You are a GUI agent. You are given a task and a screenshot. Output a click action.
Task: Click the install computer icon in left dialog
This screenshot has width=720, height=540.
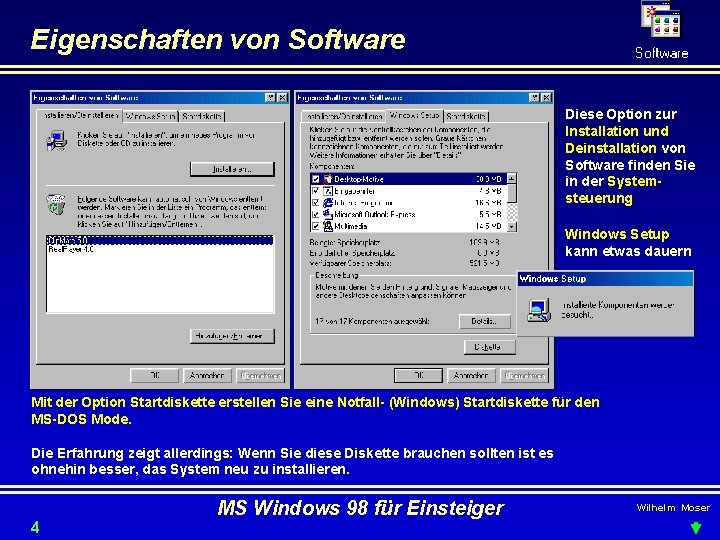coord(56,141)
